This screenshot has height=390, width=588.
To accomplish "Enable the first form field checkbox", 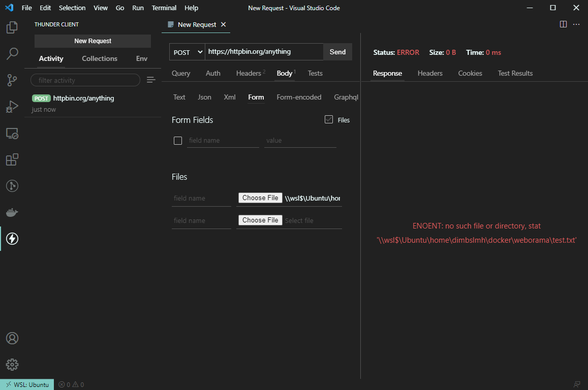I will (178, 140).
